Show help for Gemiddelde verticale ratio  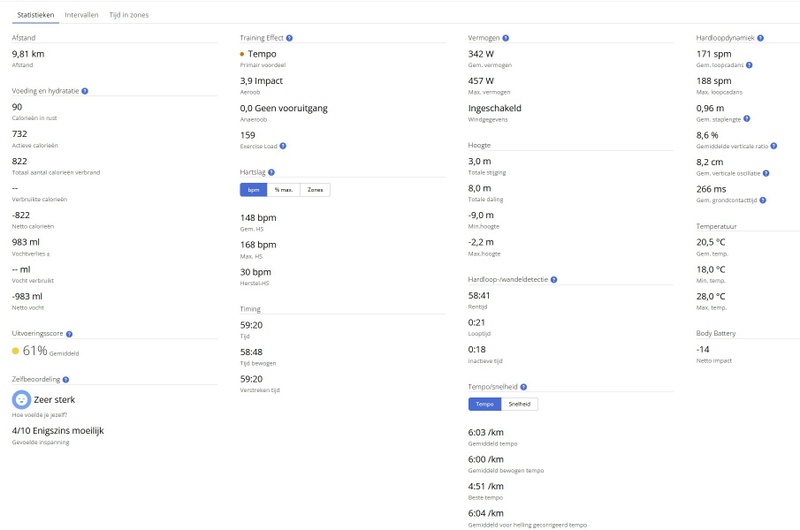[773, 146]
